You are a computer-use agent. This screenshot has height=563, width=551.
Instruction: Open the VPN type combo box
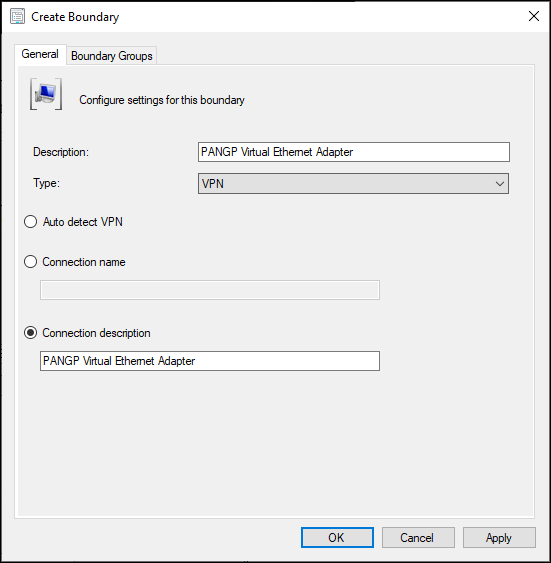353,184
